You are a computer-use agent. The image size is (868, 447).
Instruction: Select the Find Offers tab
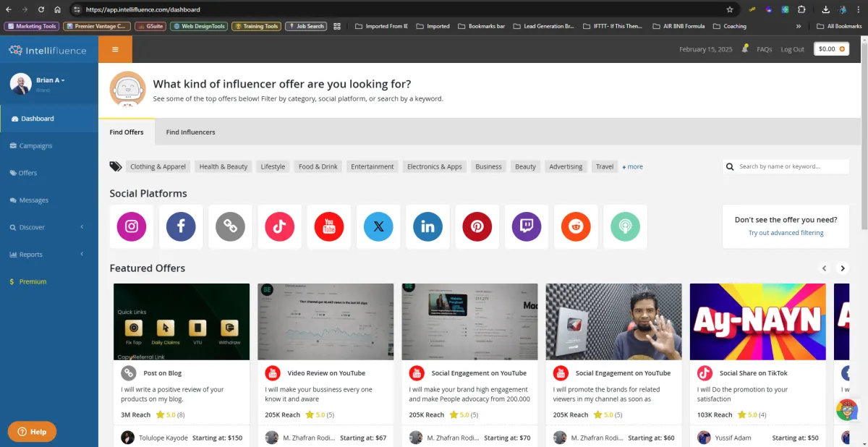click(x=127, y=132)
